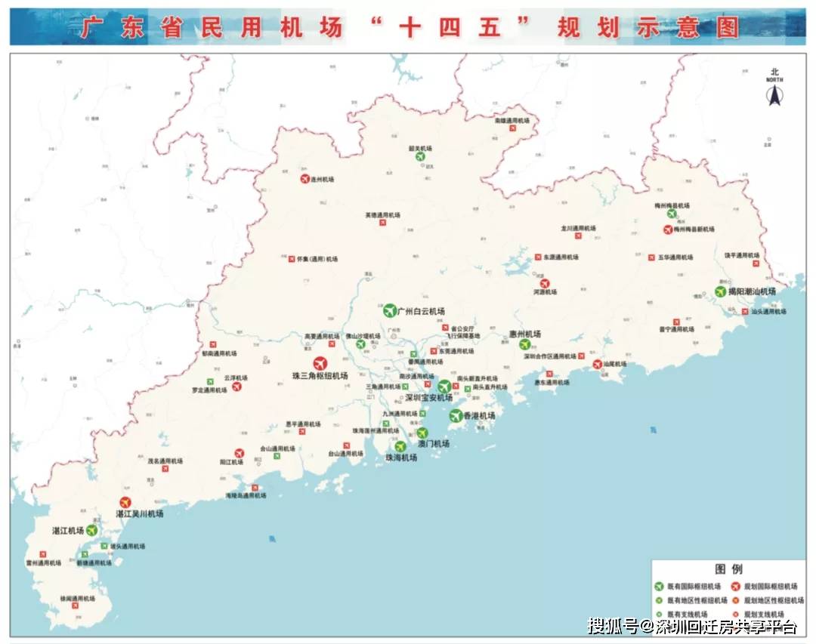Toggle the 规划支线机场 legend entry
Image resolution: width=816 pixels, height=644 pixels.
click(762, 614)
